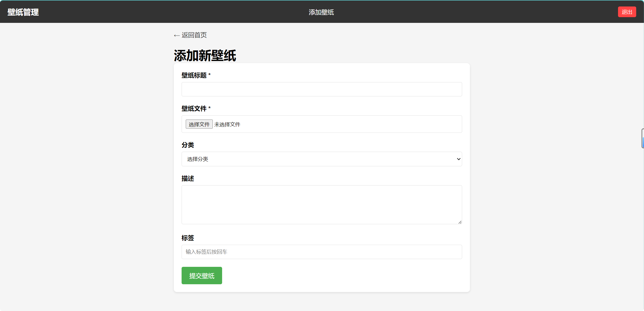The image size is (644, 311).
Task: Click the textarea resize handle corner
Action: (460, 222)
